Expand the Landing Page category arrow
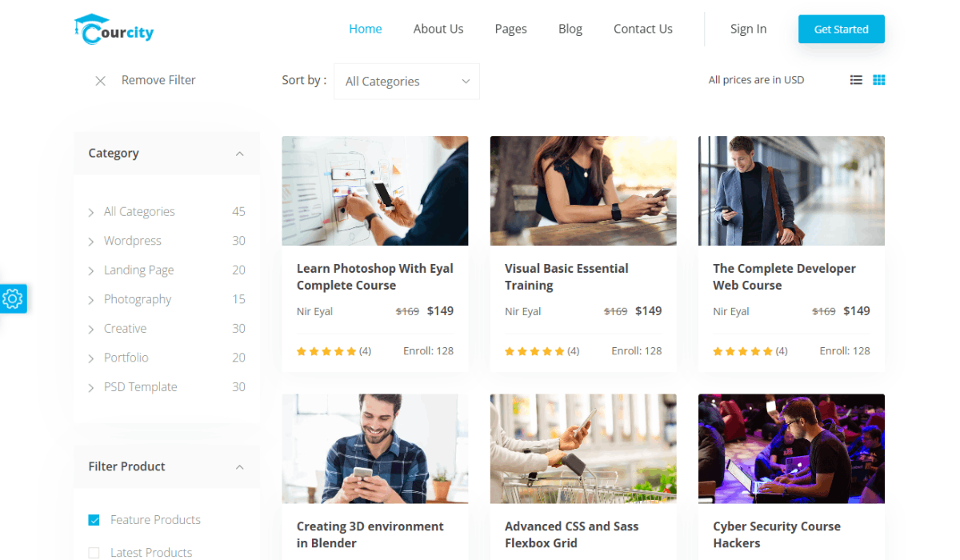 pos(91,271)
